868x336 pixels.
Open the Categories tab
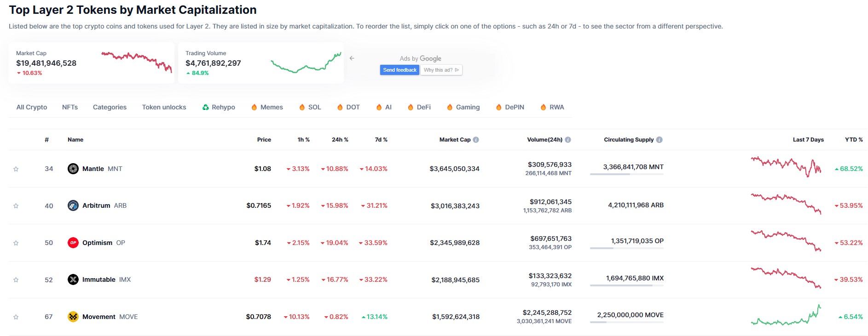tap(110, 107)
